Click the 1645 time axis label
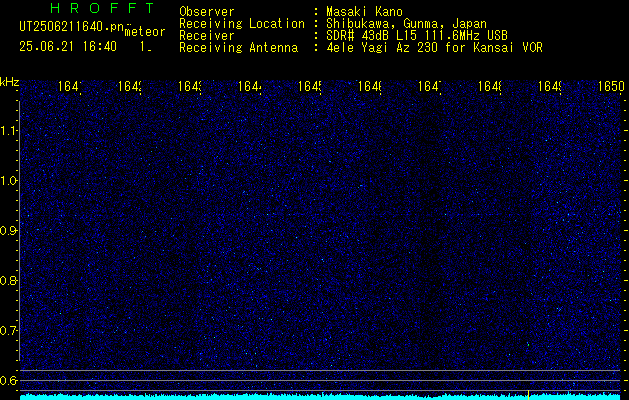This screenshot has height=400, width=629. pos(310,86)
